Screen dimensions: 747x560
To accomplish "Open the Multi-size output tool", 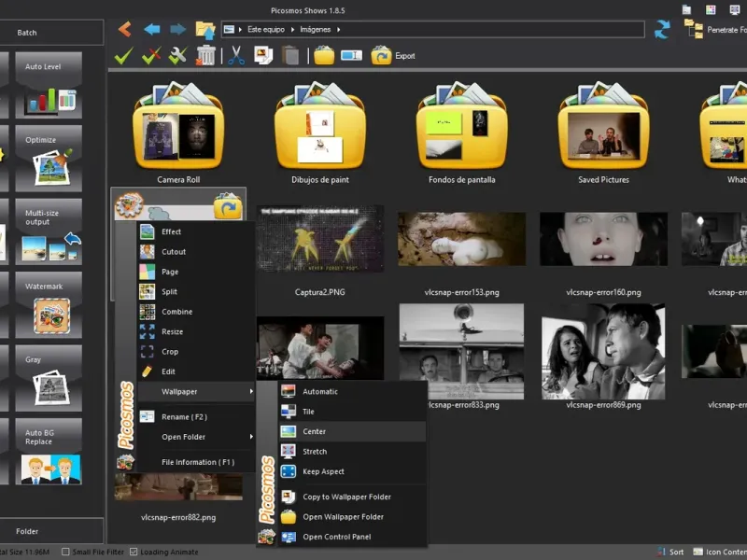I will [x=53, y=231].
